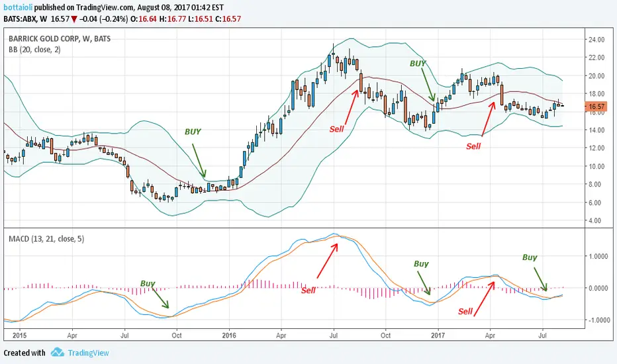This screenshot has width=617, height=364.
Task: Click the 2016 time axis label
Action: pyautogui.click(x=229, y=336)
